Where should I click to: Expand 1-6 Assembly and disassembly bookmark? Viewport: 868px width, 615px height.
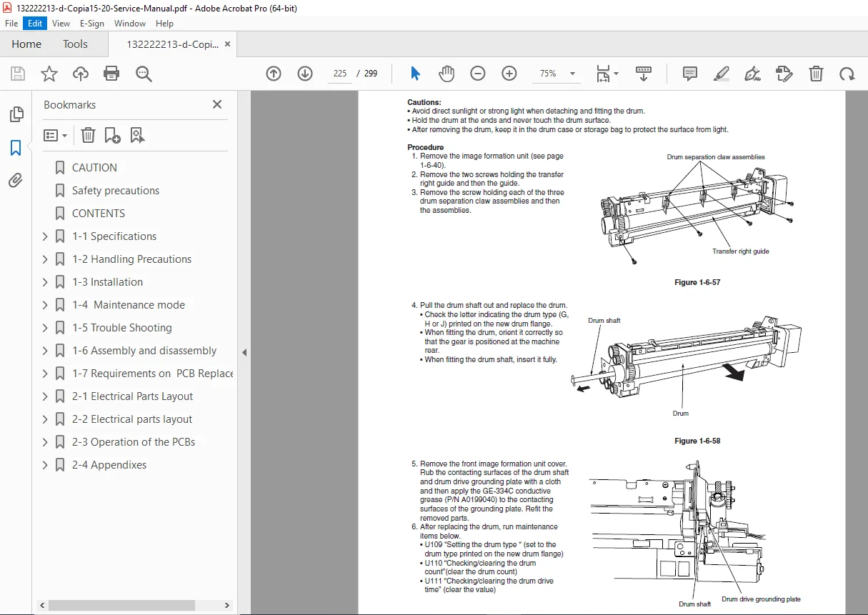pos(46,351)
